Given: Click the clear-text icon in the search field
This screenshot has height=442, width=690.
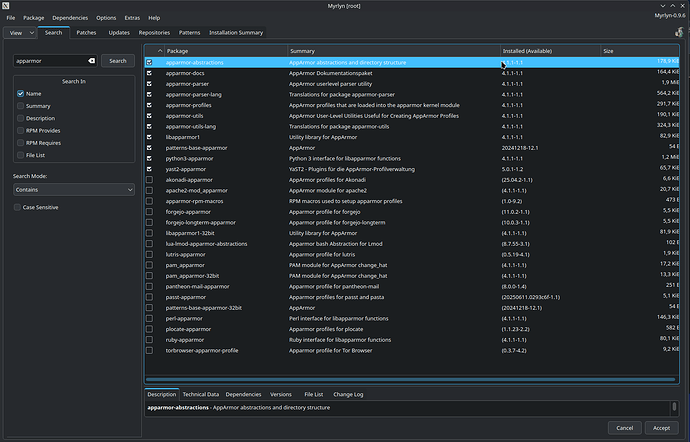Looking at the screenshot, I should pos(92,61).
